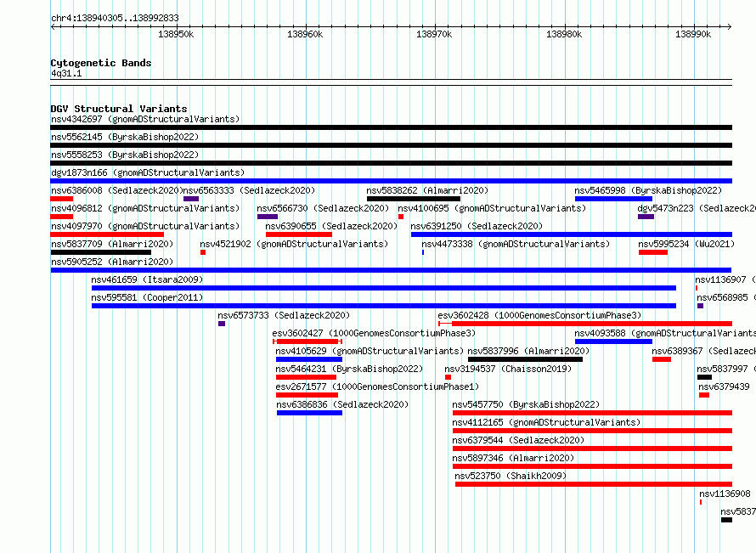Select the red bar under nsv6390655
Screen dimensions: 756x553
(299, 234)
